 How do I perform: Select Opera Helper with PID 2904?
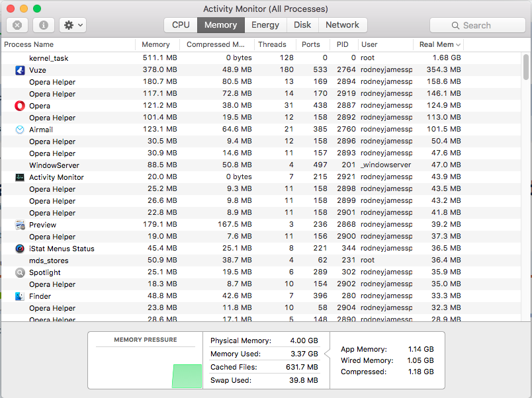click(261, 308)
